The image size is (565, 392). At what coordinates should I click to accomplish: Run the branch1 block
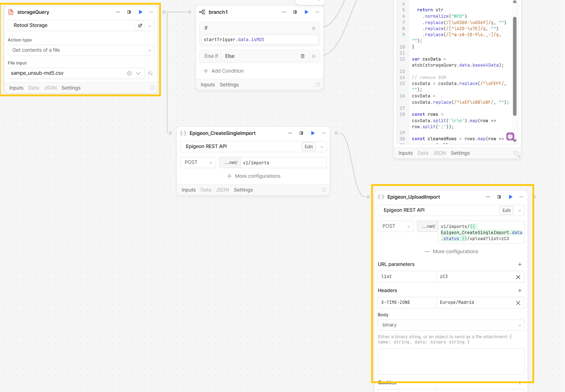pyautogui.click(x=307, y=12)
